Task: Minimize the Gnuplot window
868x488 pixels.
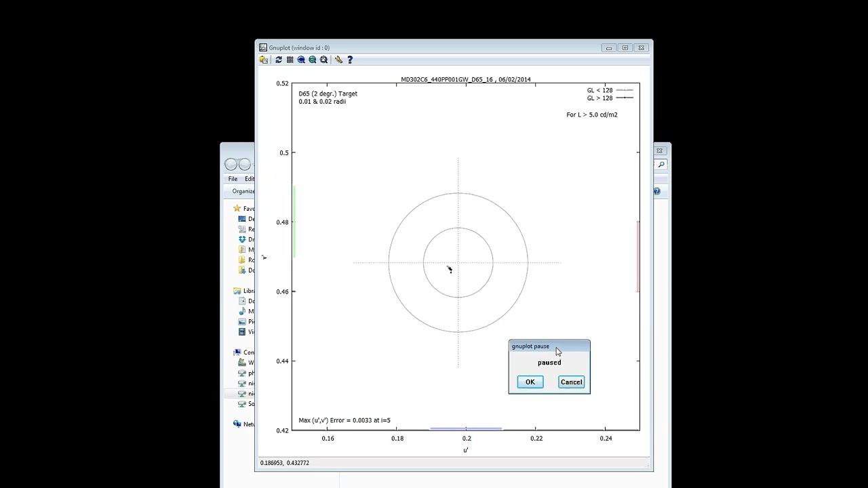Action: (608, 47)
